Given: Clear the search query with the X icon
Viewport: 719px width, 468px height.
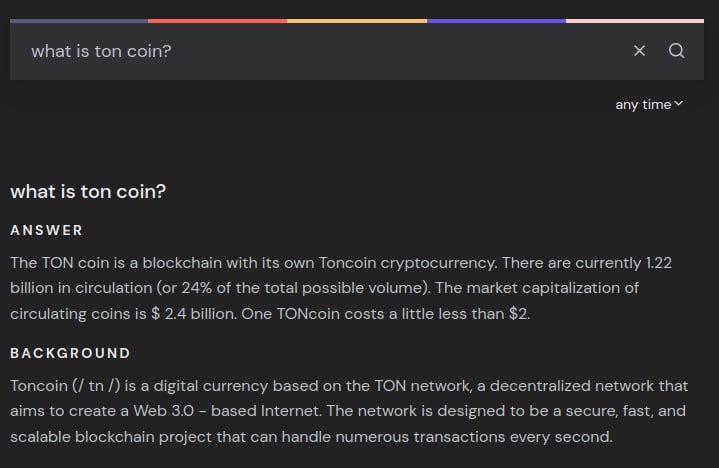Looking at the screenshot, I should pos(639,51).
